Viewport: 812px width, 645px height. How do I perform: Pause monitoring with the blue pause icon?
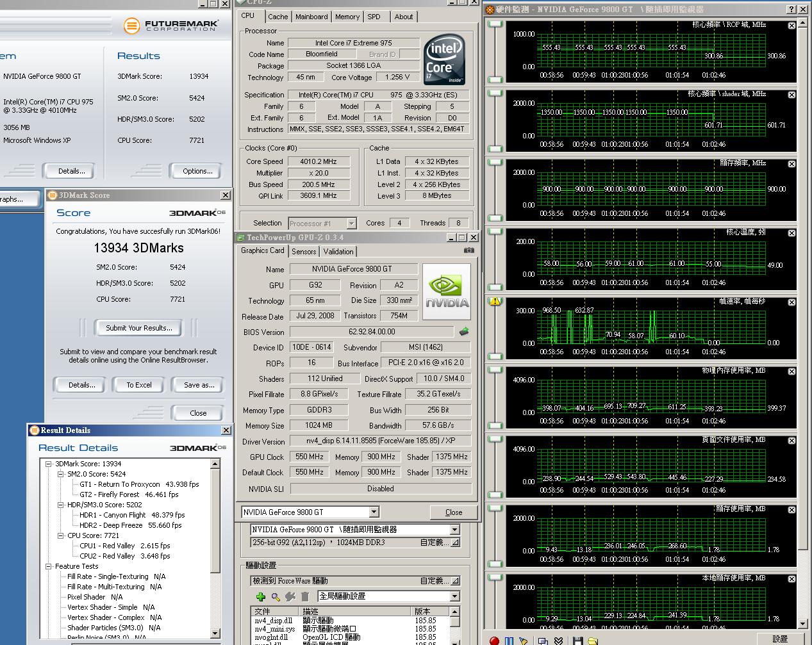(509, 641)
